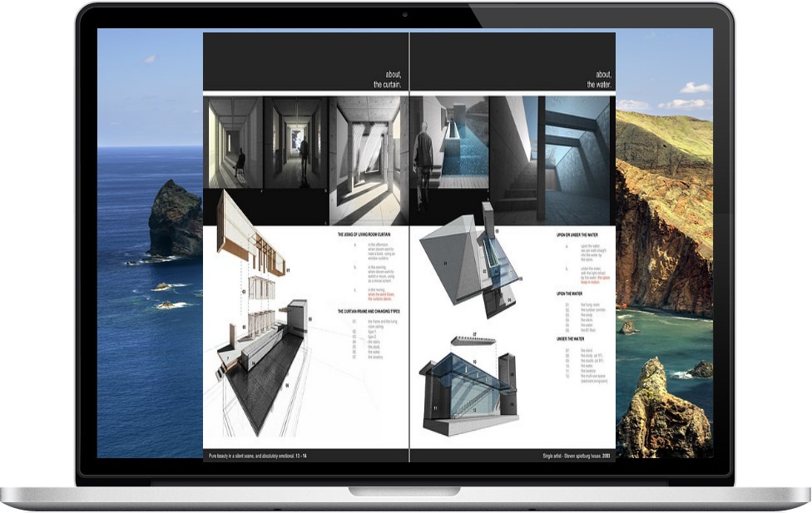Open the man beside pool render thumbnail
Viewport: 812px width, 513px height.
pyautogui.click(x=449, y=142)
